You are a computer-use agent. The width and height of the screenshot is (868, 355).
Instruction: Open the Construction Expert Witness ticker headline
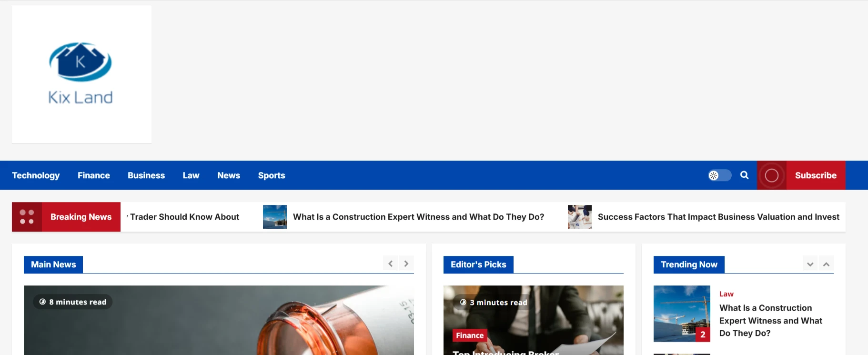click(418, 217)
